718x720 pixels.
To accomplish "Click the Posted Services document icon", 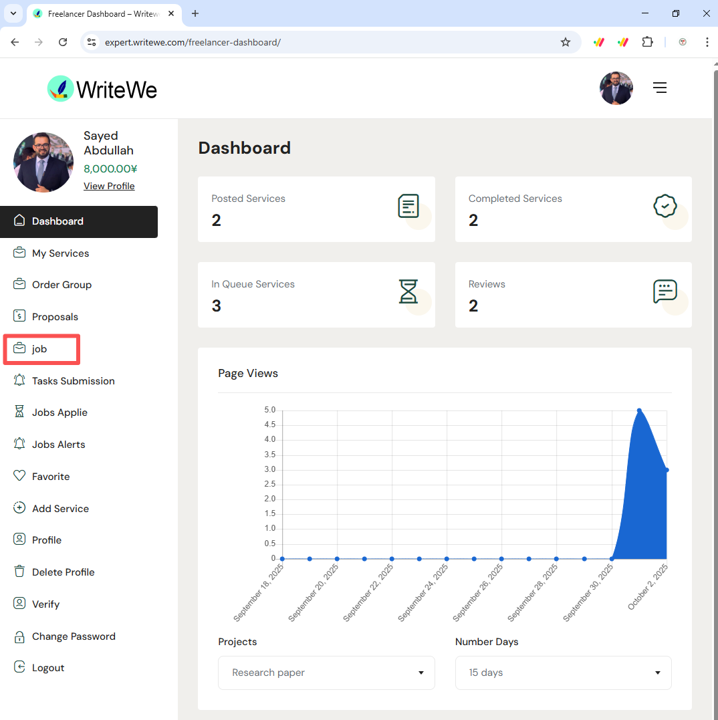I will click(408, 206).
